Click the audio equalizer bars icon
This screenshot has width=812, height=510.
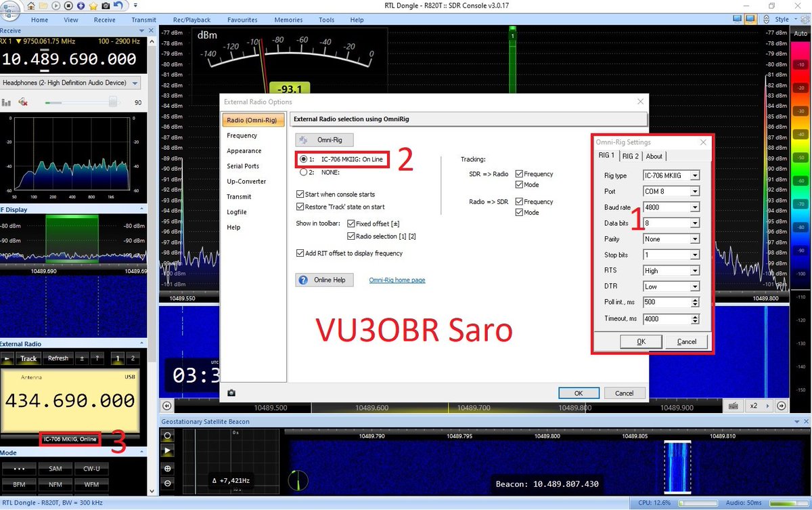point(7,102)
